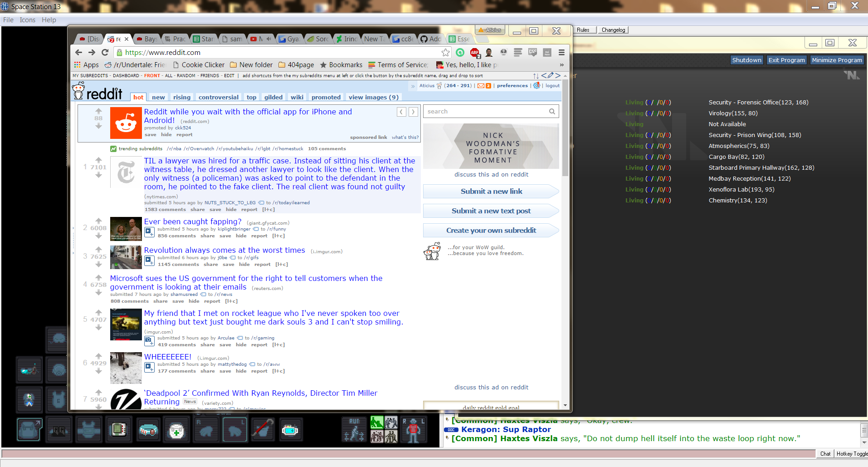The image size is (868, 467).
Task: Open 'view images (9)' tab on reddit
Action: pos(373,97)
